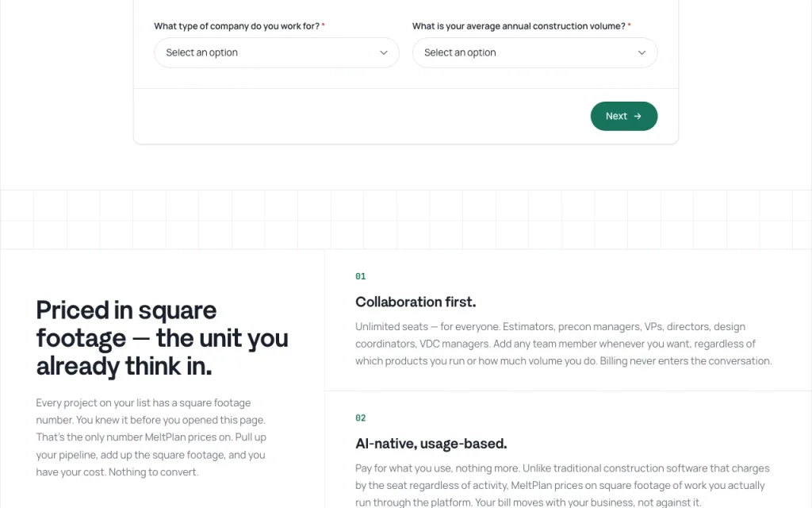The image size is (812, 508).
Task: Click the chevron in company type select
Action: (384, 52)
